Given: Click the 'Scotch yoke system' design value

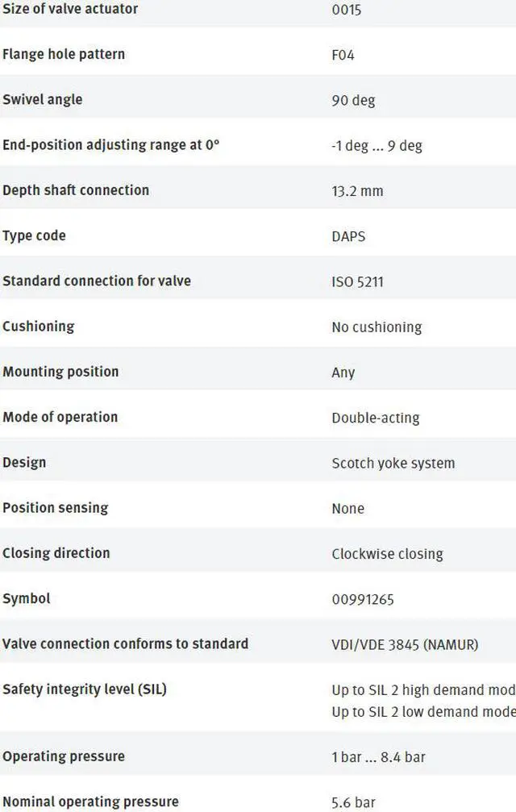Looking at the screenshot, I should [x=393, y=463].
